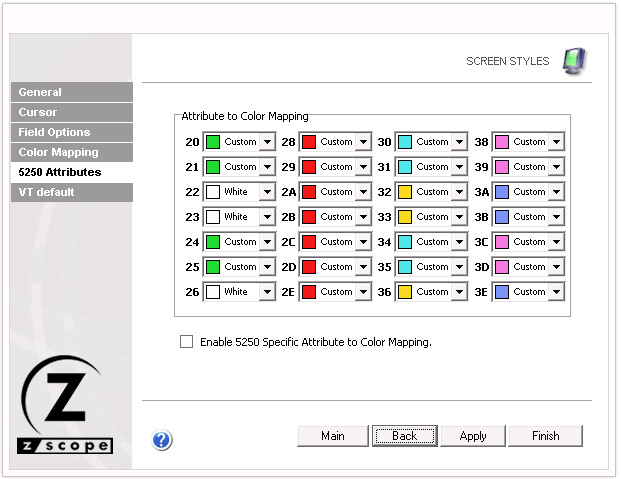Open the attribute 2A color dropdown
This screenshot has width=621, height=479.
(x=363, y=192)
